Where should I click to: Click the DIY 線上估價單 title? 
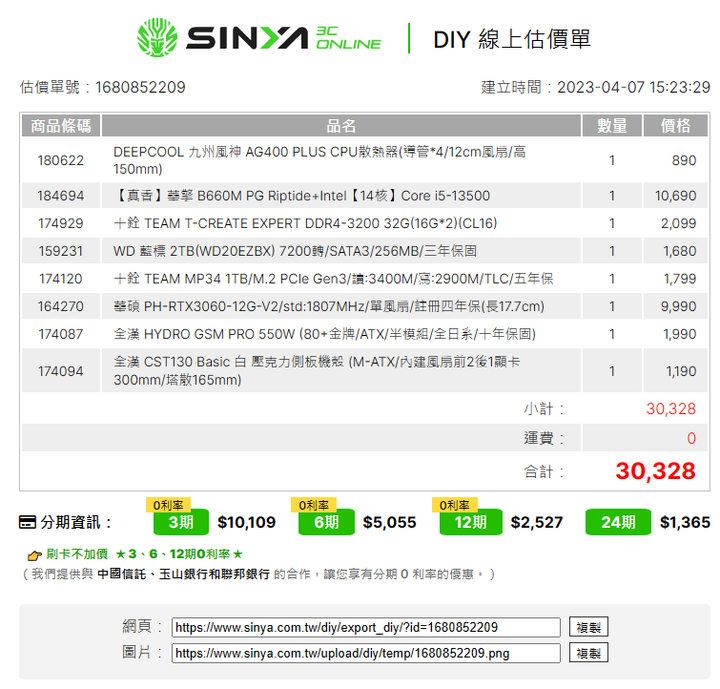[512, 39]
